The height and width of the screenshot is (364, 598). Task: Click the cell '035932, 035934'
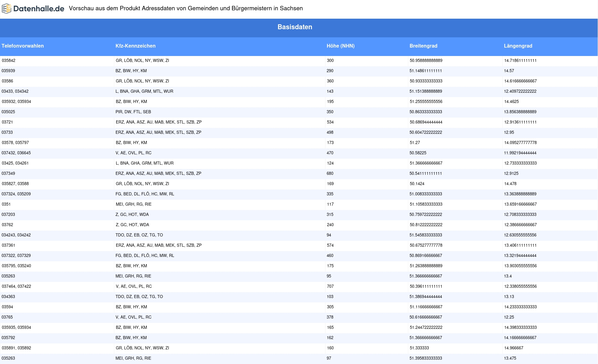coord(16,102)
